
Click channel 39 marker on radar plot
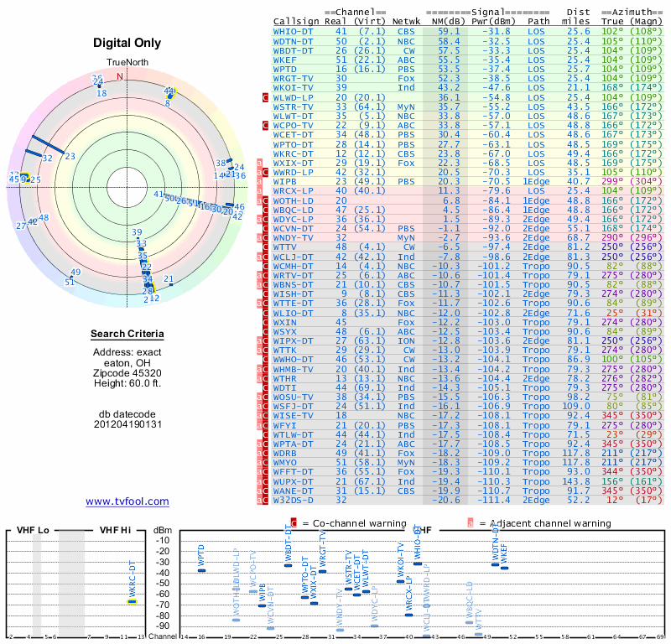click(137, 232)
